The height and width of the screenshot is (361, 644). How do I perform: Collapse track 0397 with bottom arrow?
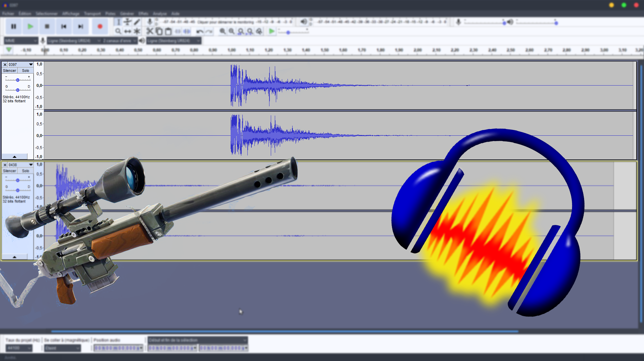coord(14,156)
